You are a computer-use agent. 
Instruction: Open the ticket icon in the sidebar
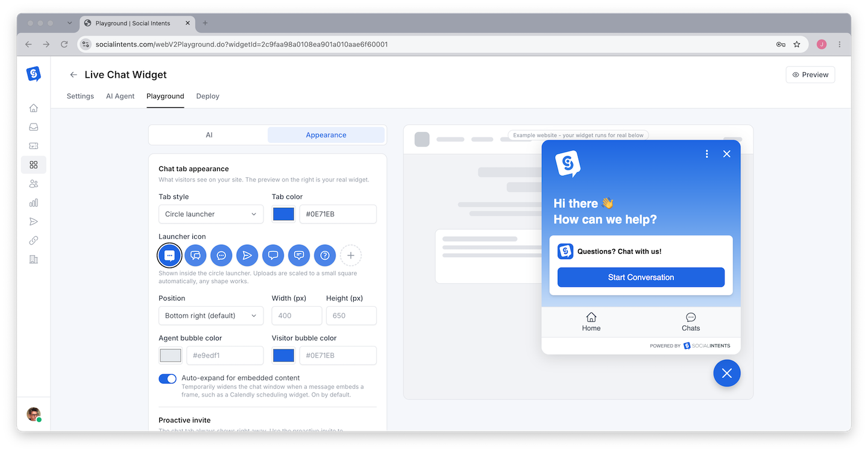pyautogui.click(x=34, y=146)
